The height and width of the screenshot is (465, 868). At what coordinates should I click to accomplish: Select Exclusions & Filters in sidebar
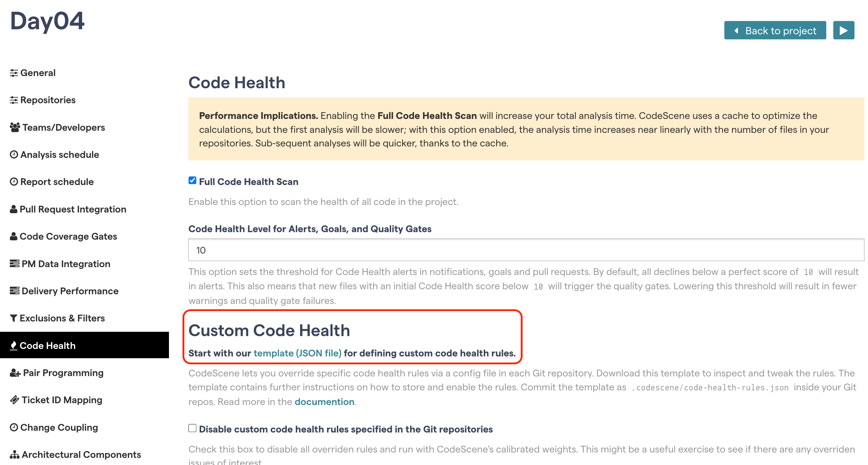click(x=62, y=318)
